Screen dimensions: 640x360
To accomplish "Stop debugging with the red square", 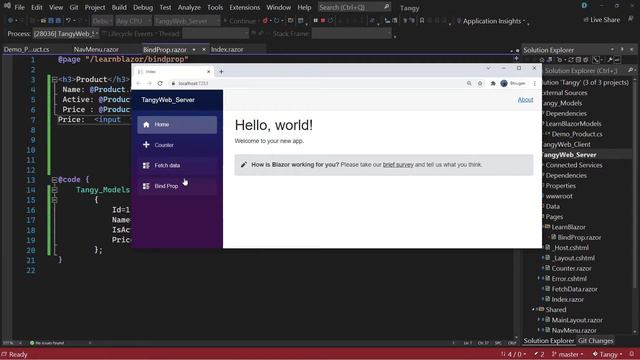I will click(x=323, y=20).
